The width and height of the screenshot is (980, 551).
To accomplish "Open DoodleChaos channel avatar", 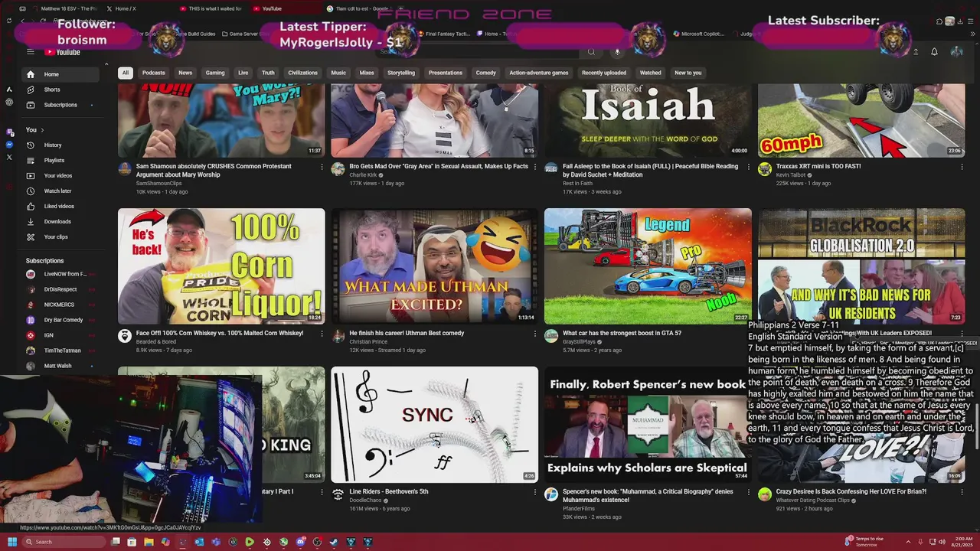I will tap(338, 494).
